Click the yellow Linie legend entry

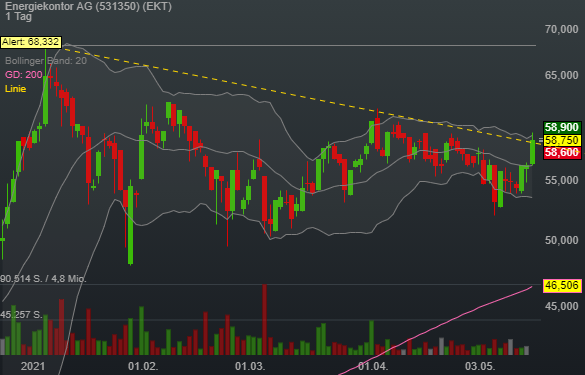(15, 89)
